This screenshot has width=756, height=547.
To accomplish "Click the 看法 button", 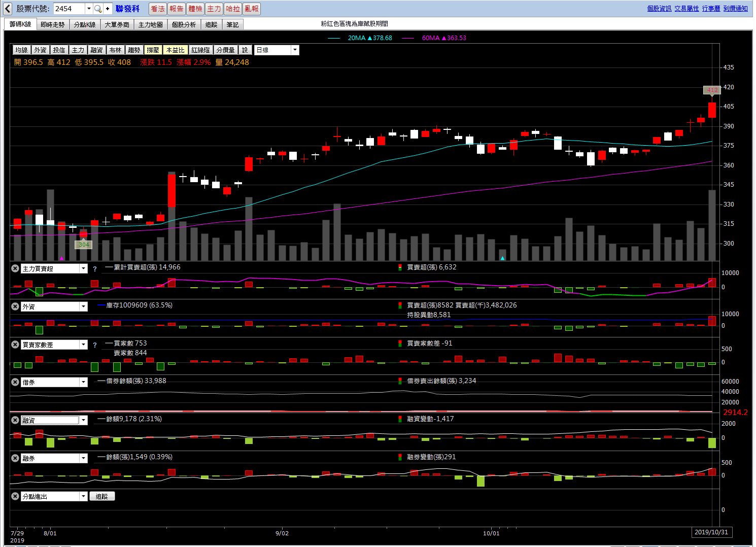I will 158,9.
